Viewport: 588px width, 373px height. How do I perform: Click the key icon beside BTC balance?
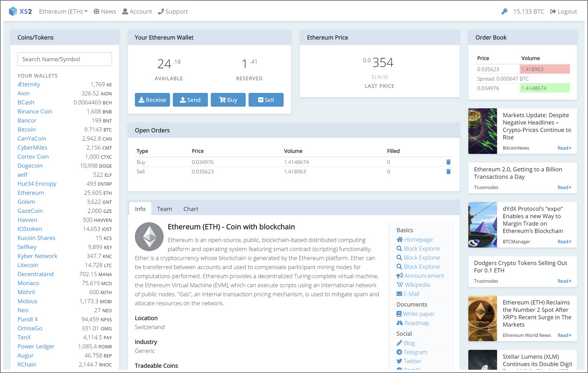[x=504, y=11]
